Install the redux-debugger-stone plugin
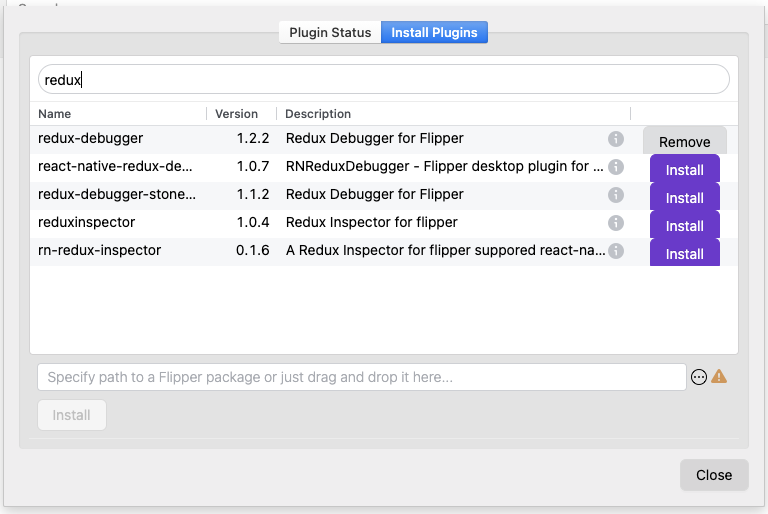Viewport: 768px width, 514px height. pyautogui.click(x=685, y=198)
